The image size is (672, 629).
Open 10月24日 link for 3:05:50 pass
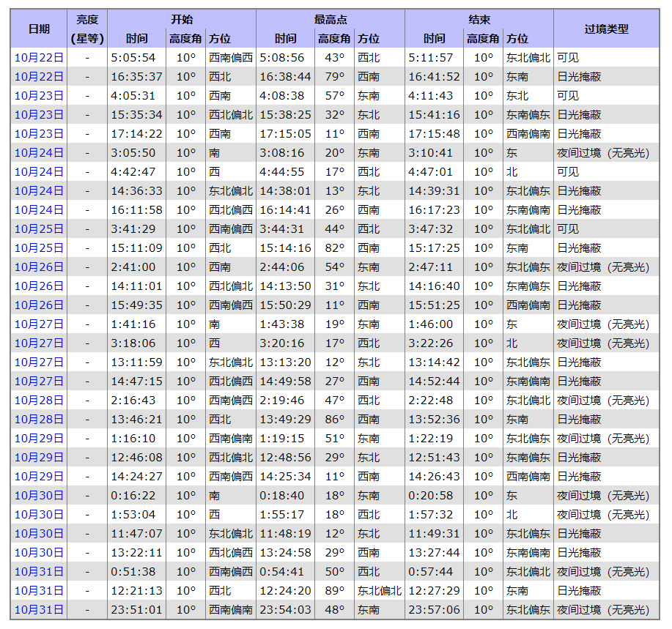pos(39,152)
